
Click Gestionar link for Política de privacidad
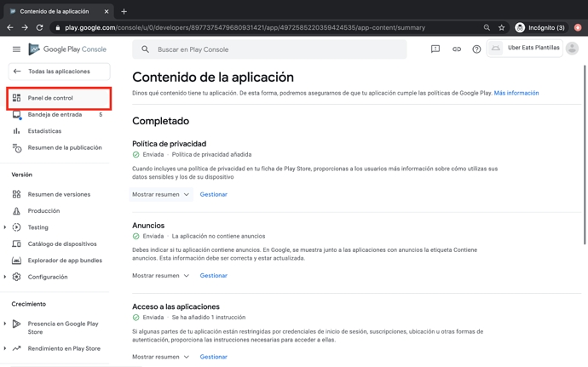click(x=213, y=194)
